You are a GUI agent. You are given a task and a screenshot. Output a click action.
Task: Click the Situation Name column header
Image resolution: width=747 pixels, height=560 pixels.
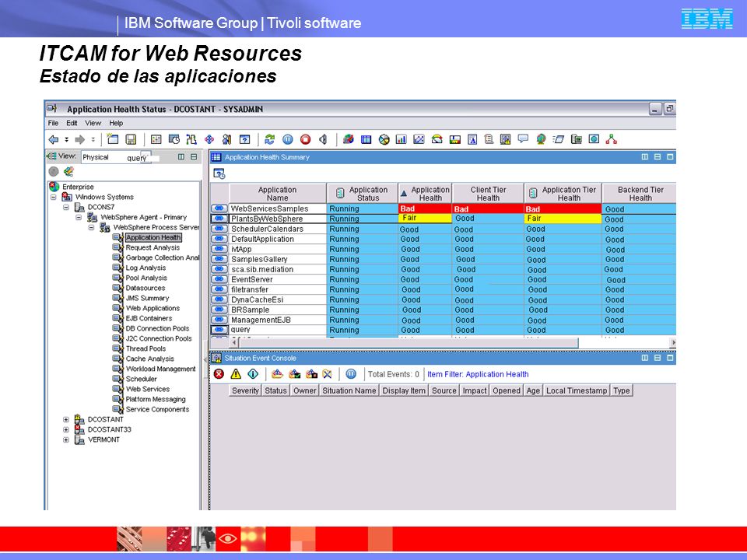pos(349,390)
